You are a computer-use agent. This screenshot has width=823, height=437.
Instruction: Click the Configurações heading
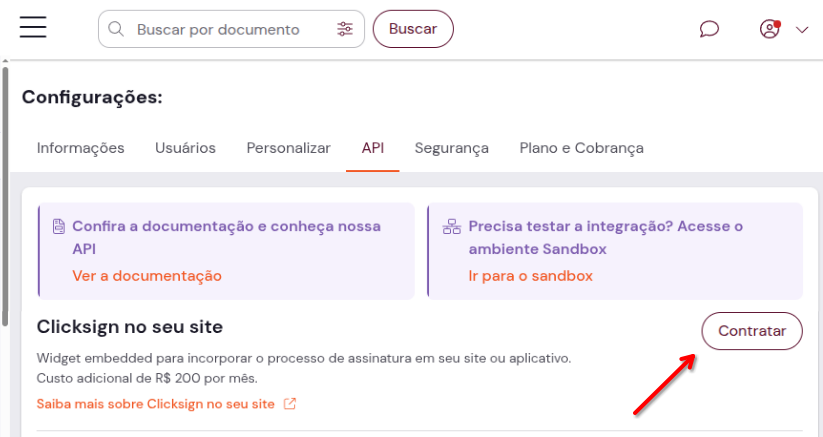(92, 97)
